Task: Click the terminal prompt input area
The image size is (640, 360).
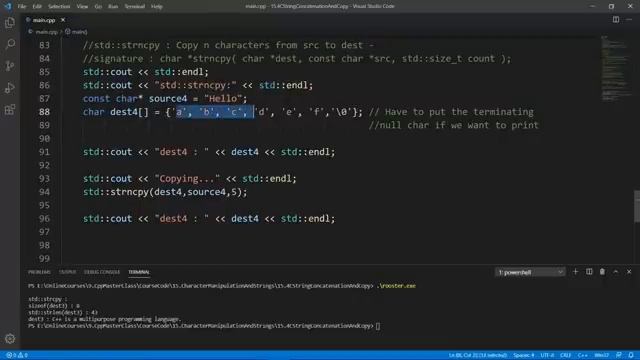Action: point(378,326)
